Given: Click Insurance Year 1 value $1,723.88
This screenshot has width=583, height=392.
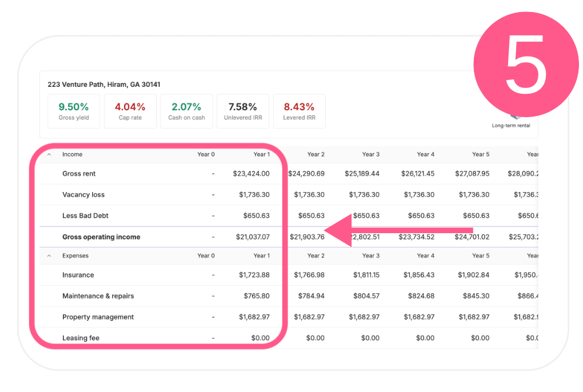Looking at the screenshot, I should 254,275.
